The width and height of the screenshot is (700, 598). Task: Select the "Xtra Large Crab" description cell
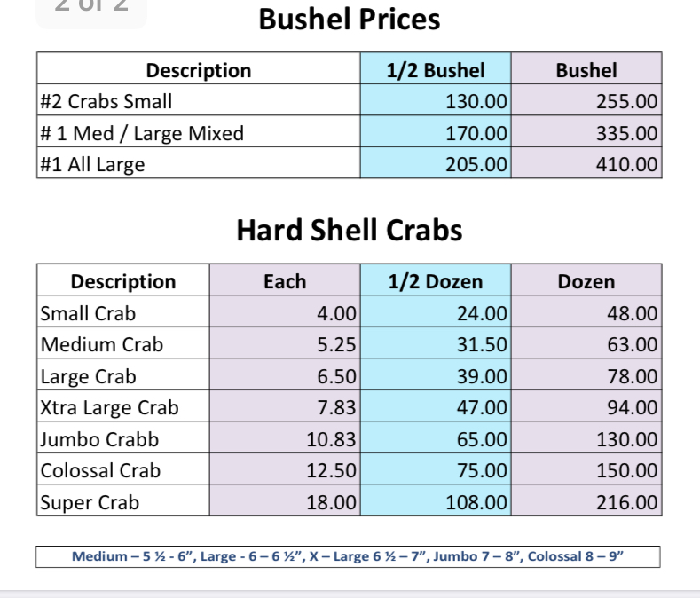[x=110, y=408]
